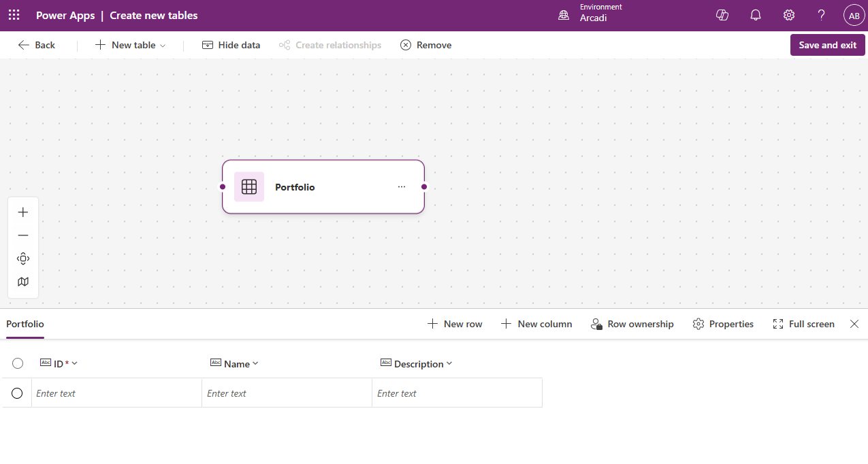Image resolution: width=868 pixels, height=464 pixels.
Task: Click the left connector dot on Portfolio card
Action: pyautogui.click(x=223, y=186)
